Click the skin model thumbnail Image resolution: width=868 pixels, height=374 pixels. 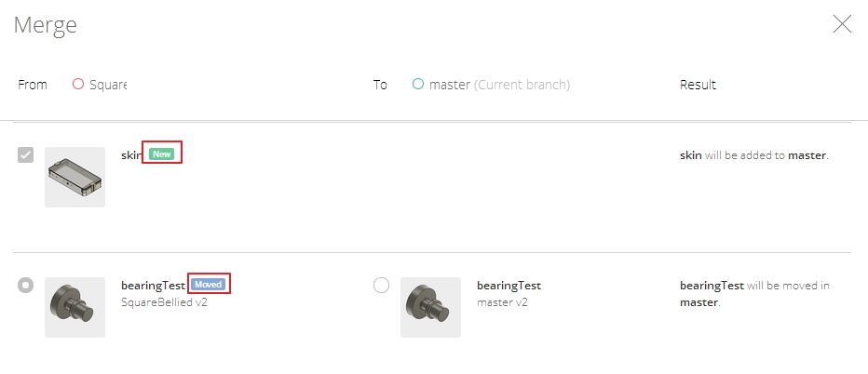pos(75,177)
